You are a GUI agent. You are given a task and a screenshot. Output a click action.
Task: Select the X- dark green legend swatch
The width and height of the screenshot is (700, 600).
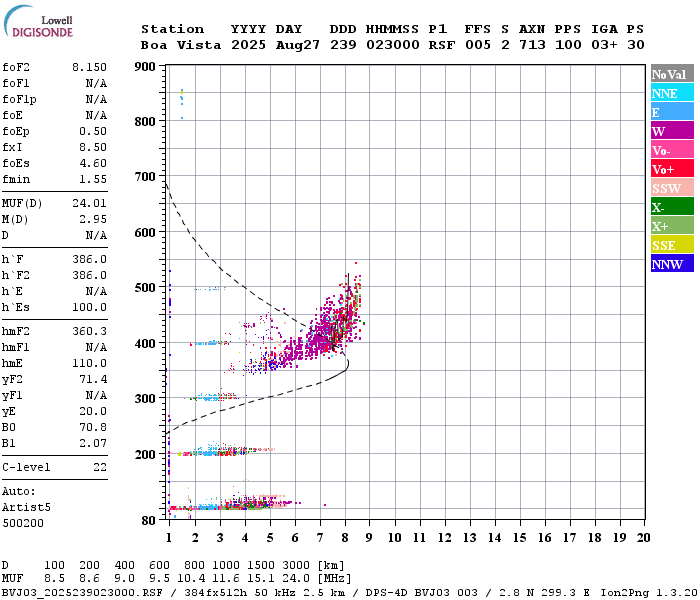pyautogui.click(x=672, y=207)
